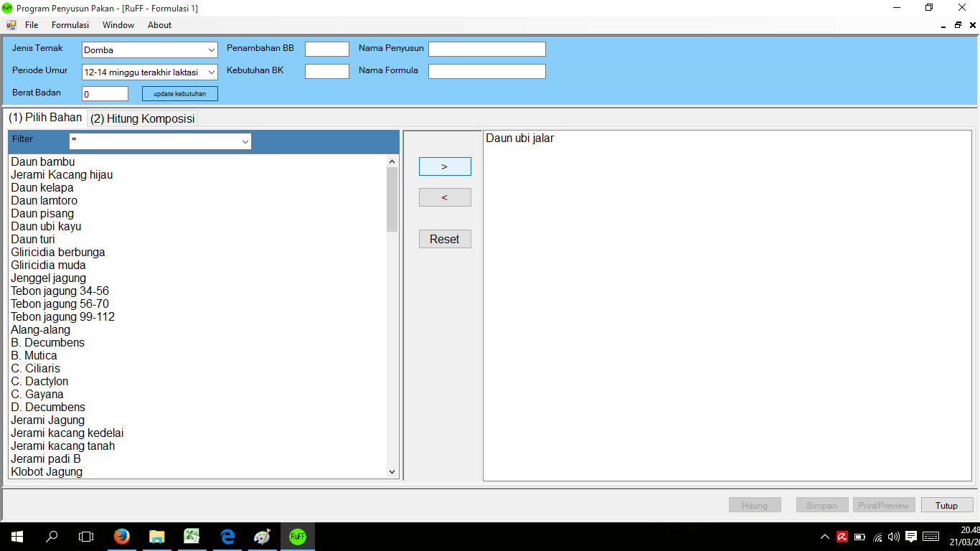Open the Formulasi menu

point(70,25)
